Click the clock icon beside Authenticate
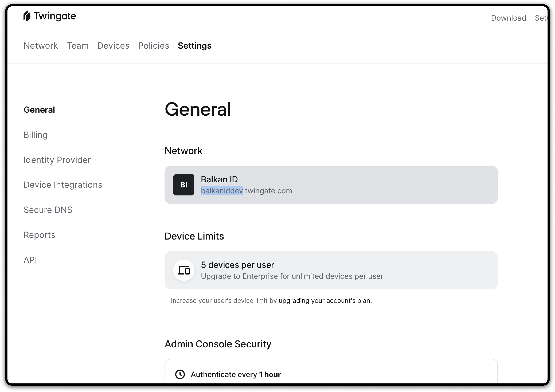This screenshot has width=555, height=392. (x=180, y=374)
